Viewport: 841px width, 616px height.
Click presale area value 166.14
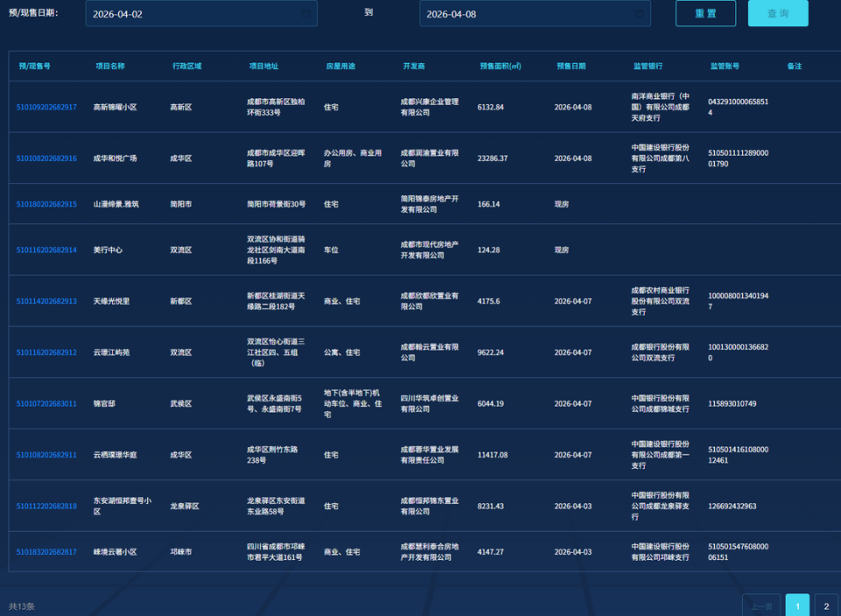tap(489, 204)
